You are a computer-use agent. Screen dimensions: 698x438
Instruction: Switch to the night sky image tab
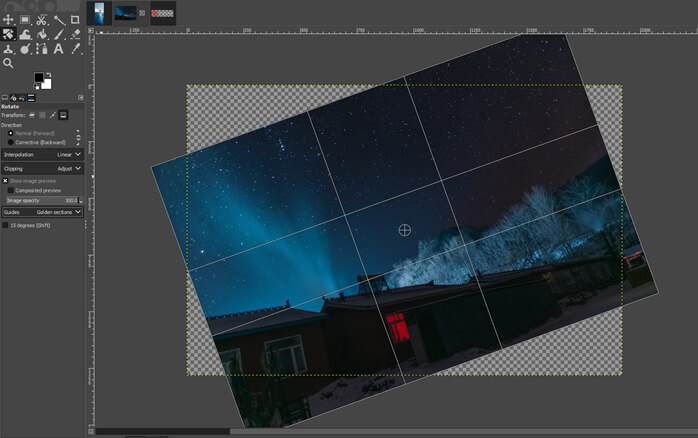click(x=126, y=13)
